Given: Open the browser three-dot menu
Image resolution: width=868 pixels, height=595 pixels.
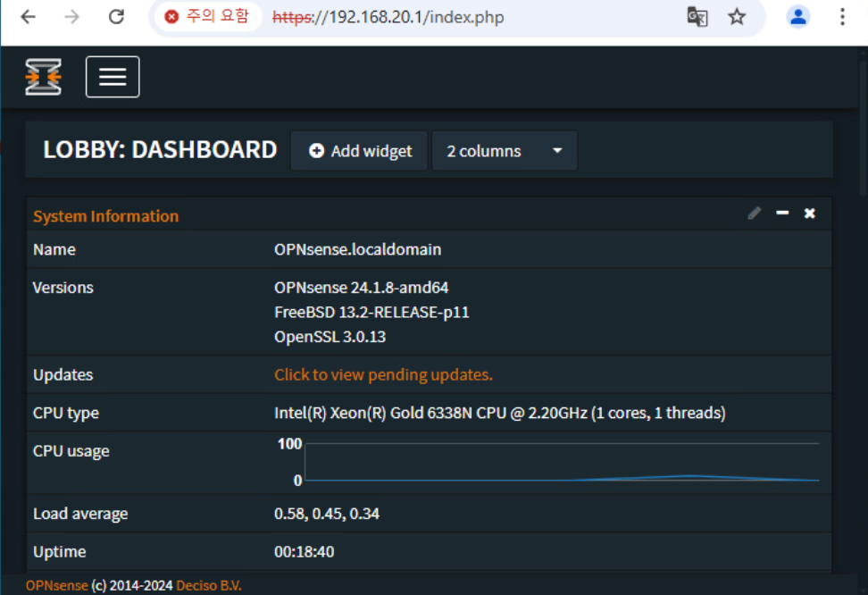Looking at the screenshot, I should coord(842,17).
